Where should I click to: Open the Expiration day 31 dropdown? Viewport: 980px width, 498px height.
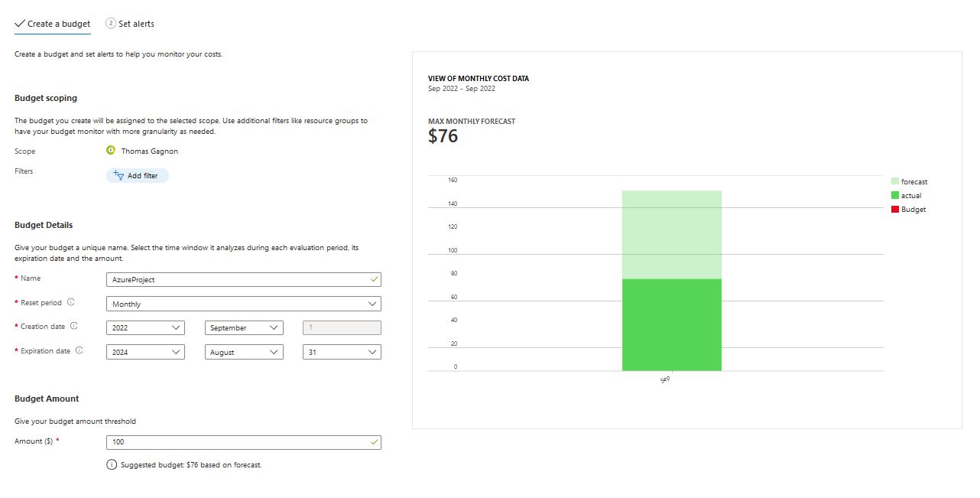tap(342, 352)
